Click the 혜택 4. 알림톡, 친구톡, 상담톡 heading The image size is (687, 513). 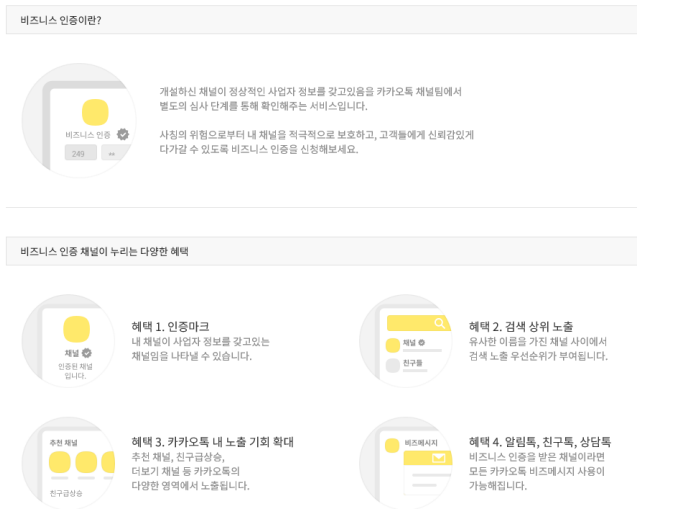(540, 442)
